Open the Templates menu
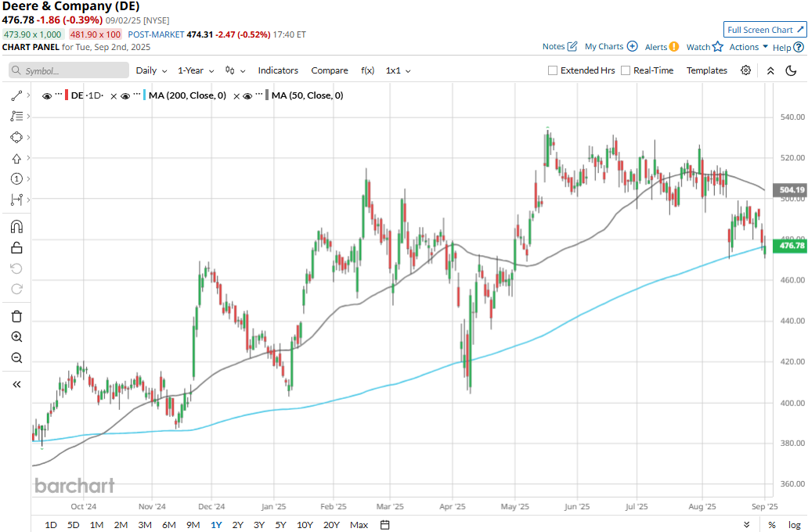The height and width of the screenshot is (532, 808). click(707, 70)
